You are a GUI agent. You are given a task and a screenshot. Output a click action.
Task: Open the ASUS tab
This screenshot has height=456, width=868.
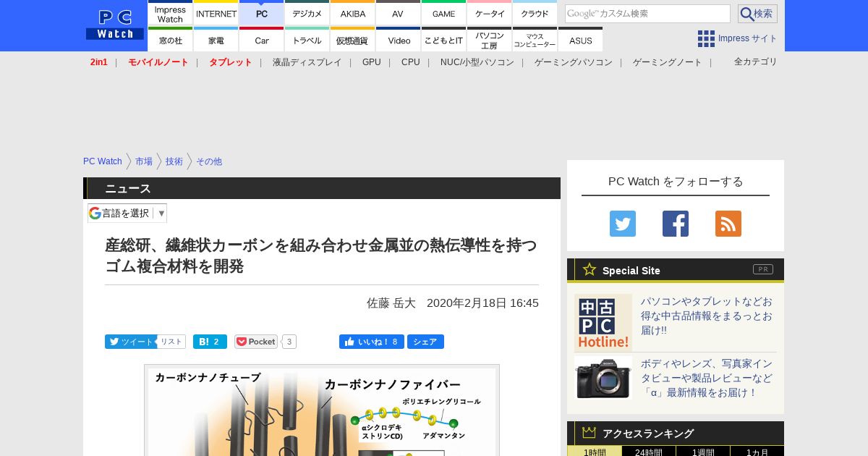click(x=580, y=39)
